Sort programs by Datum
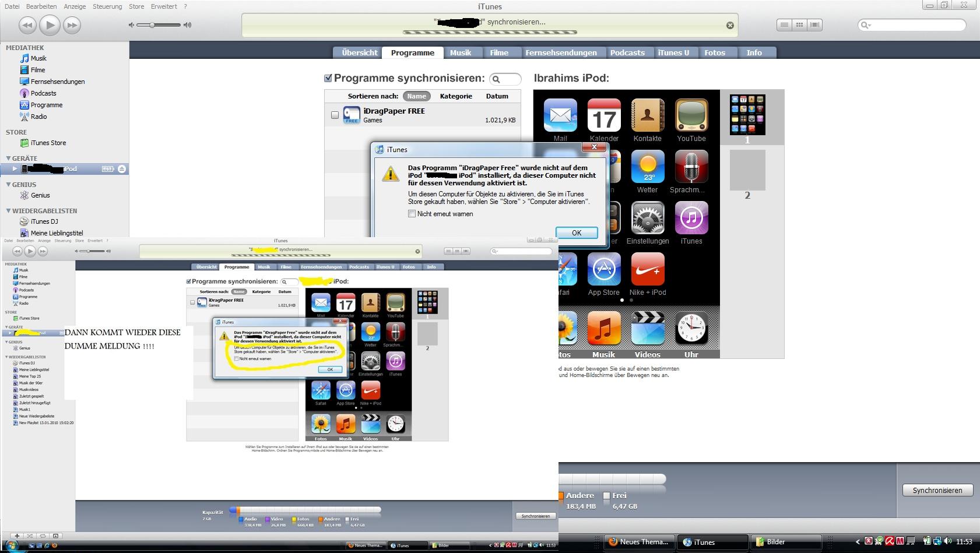 tap(497, 96)
